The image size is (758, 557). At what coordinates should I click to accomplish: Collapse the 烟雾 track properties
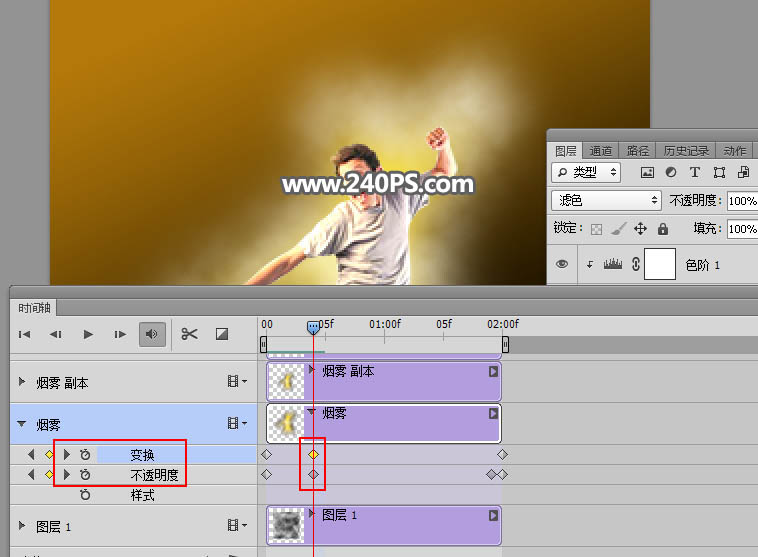click(21, 424)
